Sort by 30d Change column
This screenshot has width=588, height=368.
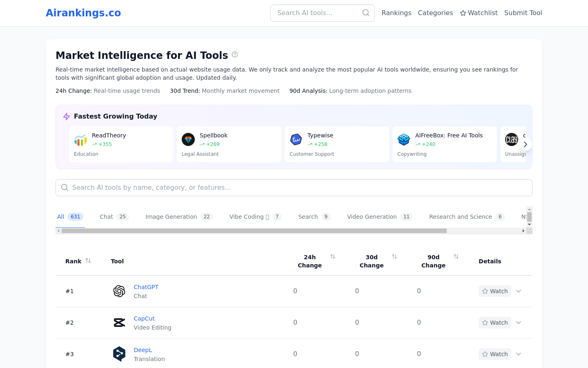coord(394,256)
